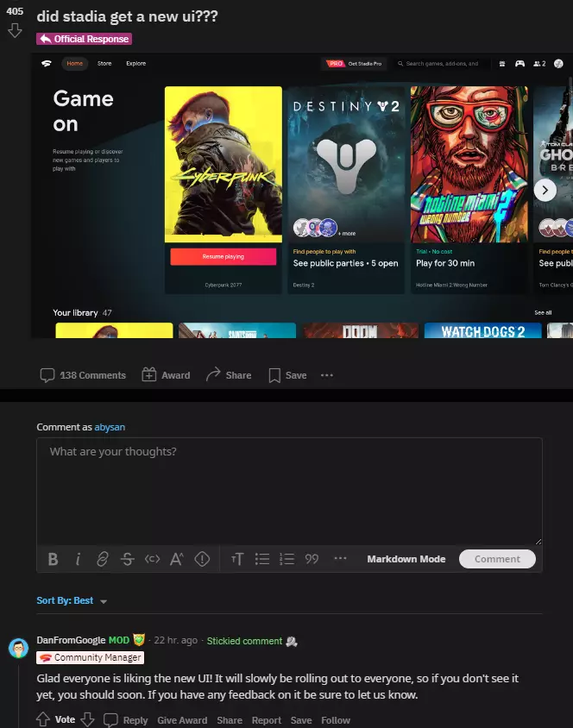Share the post
573x728 pixels.
[x=229, y=375]
